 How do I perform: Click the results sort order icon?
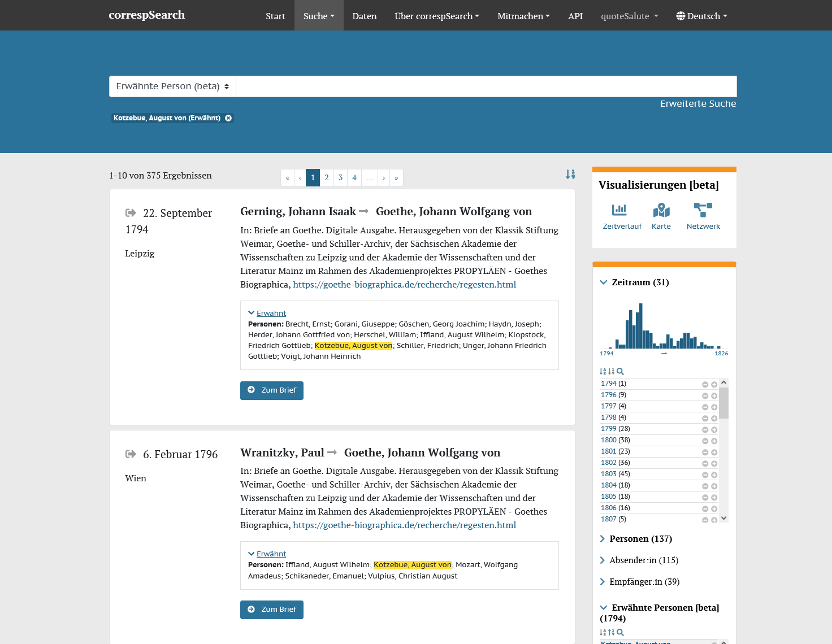tap(570, 175)
